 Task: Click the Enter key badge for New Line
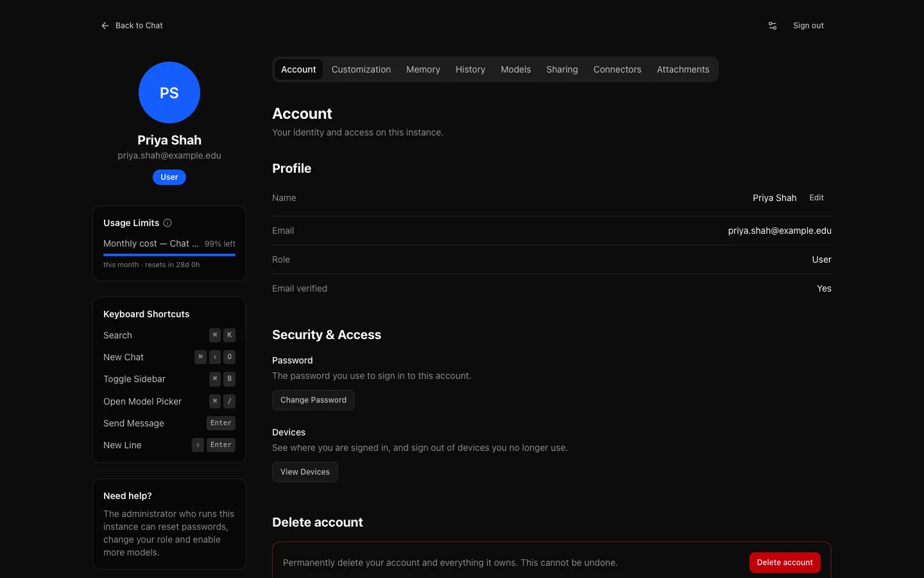221,445
